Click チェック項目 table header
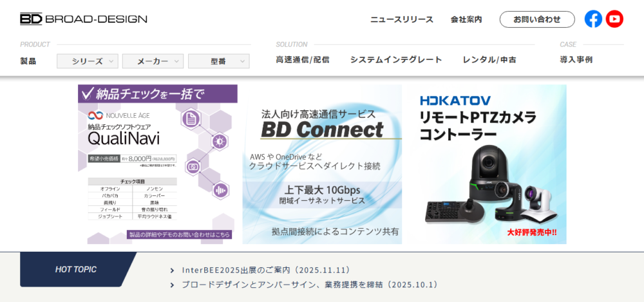This screenshot has height=302, width=644. (132, 181)
